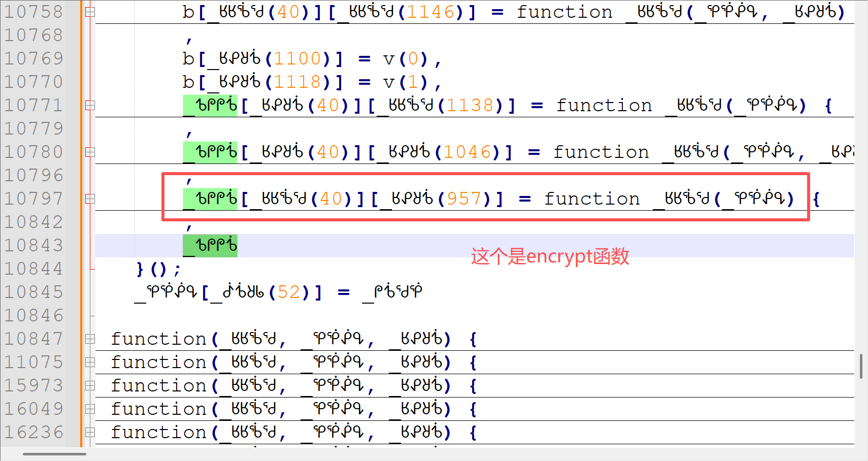Click the "function" keyword on line 16236
This screenshot has height=461, width=868.
coord(158,432)
